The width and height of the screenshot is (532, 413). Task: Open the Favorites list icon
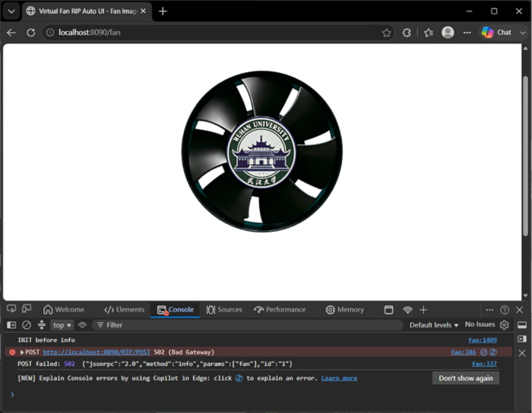(x=429, y=33)
